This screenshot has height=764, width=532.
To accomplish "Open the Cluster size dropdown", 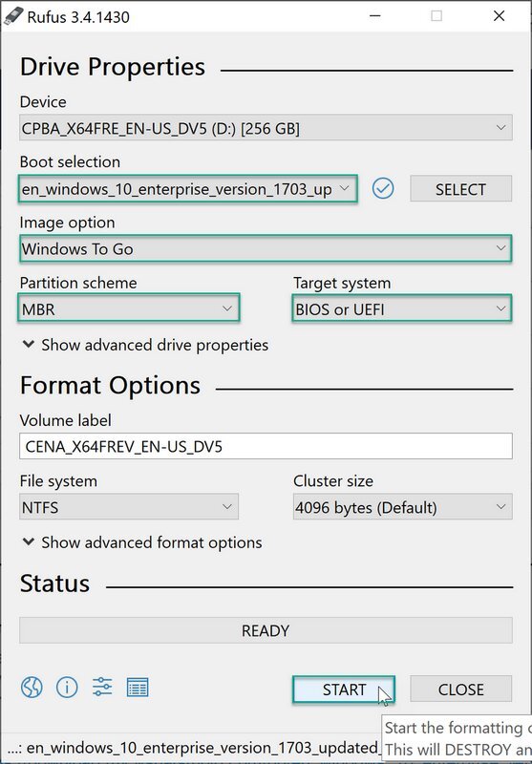I will point(402,507).
